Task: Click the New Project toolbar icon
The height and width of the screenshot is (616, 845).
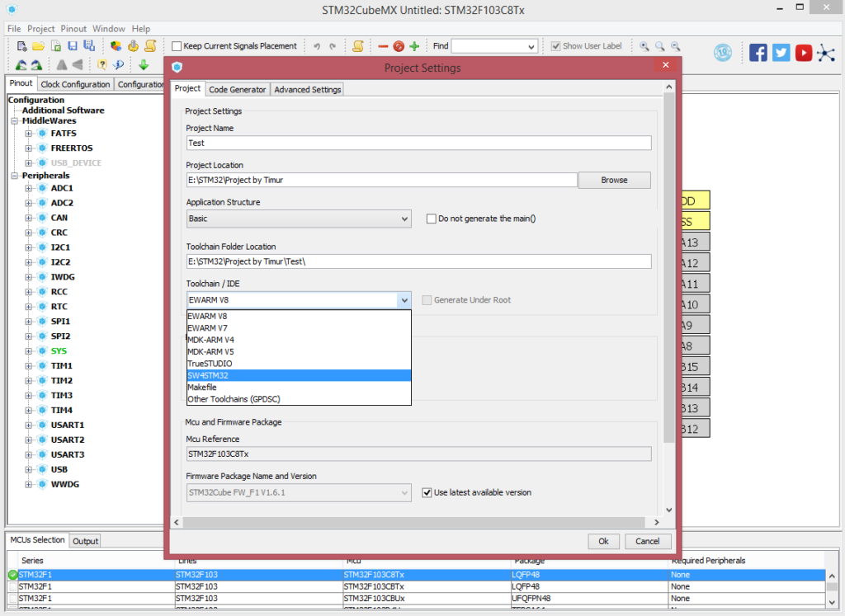Action: (21, 46)
